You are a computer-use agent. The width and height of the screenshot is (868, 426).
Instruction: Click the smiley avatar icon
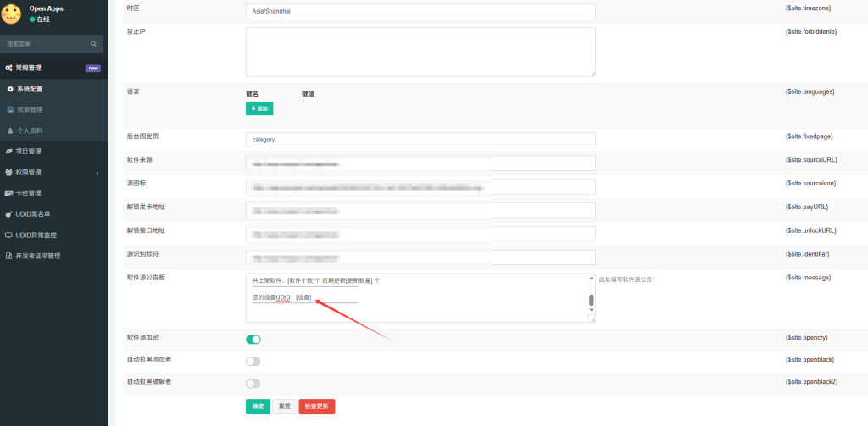[9, 14]
